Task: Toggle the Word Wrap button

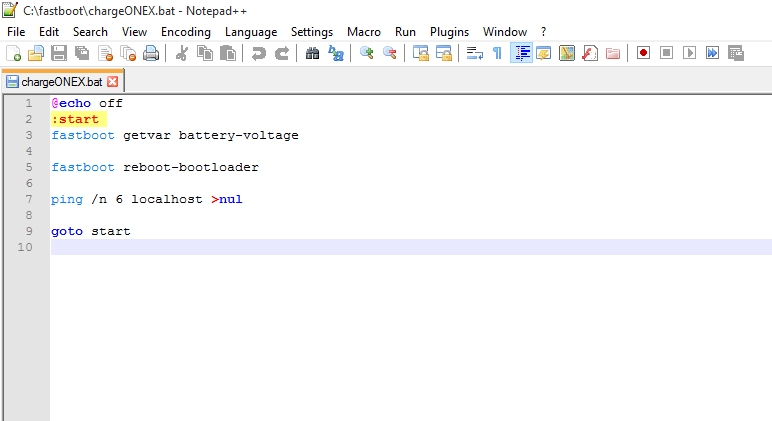Action: [x=475, y=53]
